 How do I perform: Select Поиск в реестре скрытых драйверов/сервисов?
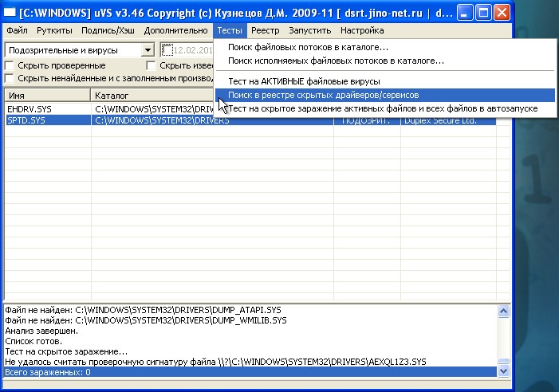click(x=385, y=95)
